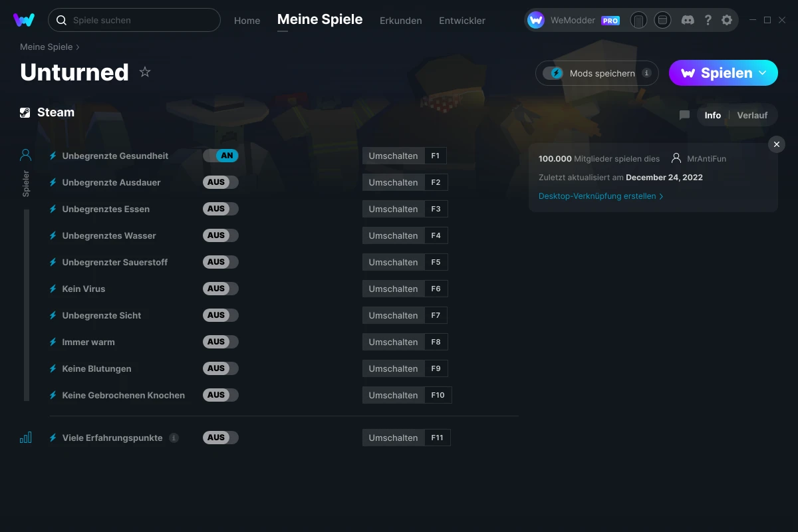
Task: Click the info icon beside Viele Erfahrungspunkte
Action: pyautogui.click(x=174, y=438)
